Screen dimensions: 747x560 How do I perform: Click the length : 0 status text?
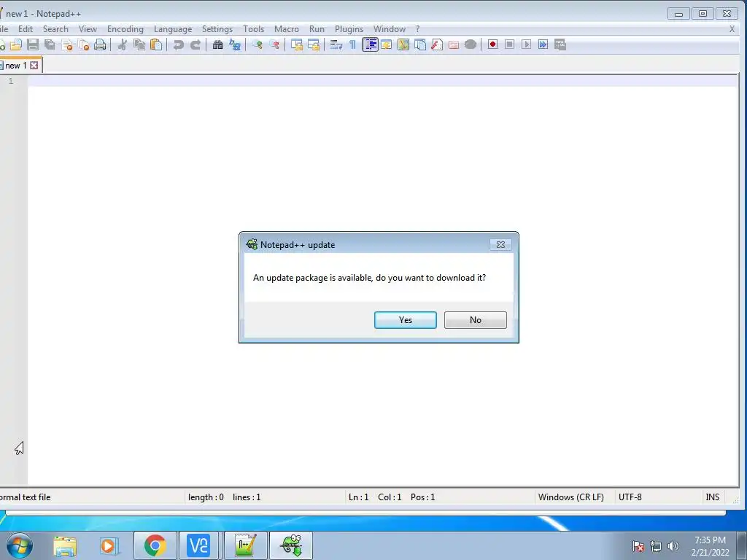[x=206, y=497]
